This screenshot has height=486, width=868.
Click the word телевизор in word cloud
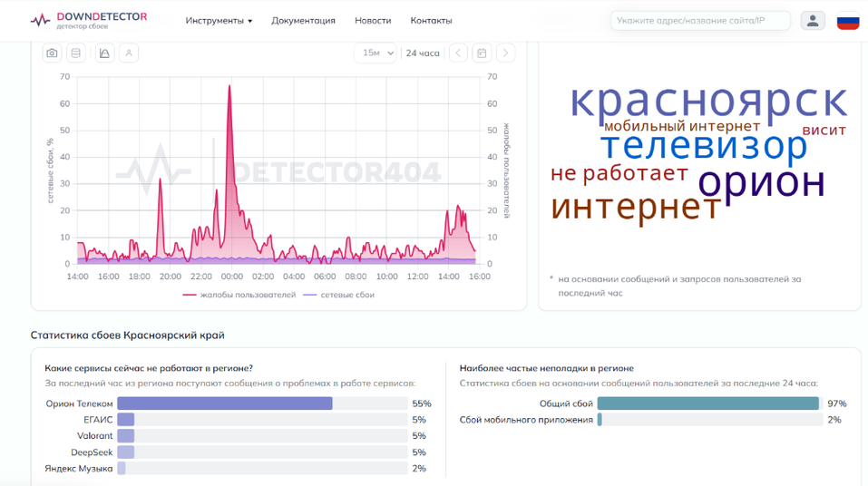704,146
